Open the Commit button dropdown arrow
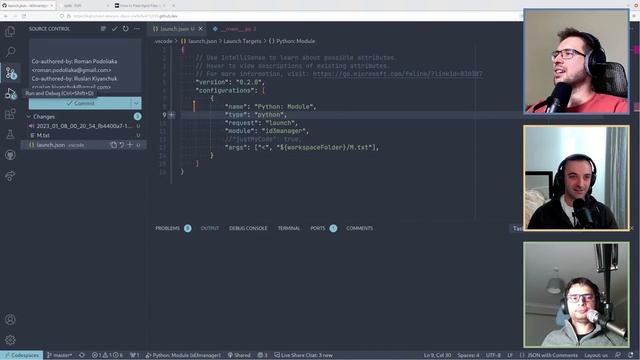Viewport: 640px width, 360px height. tap(136, 103)
